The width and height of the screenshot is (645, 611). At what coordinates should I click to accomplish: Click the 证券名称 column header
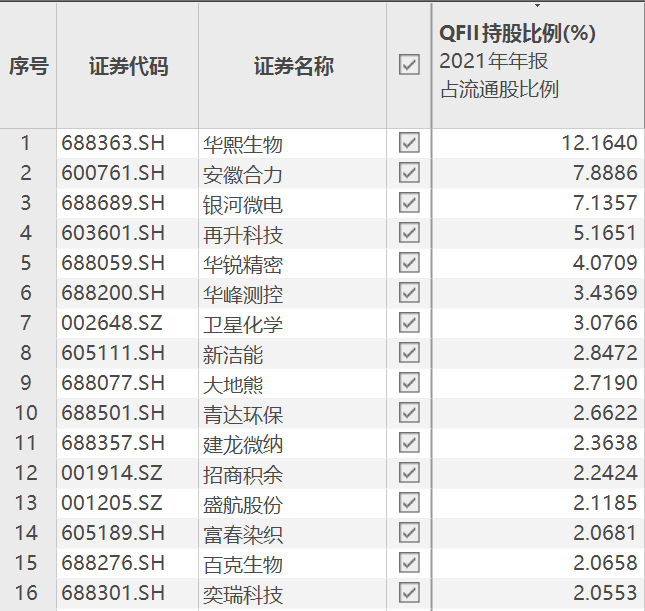(x=293, y=67)
